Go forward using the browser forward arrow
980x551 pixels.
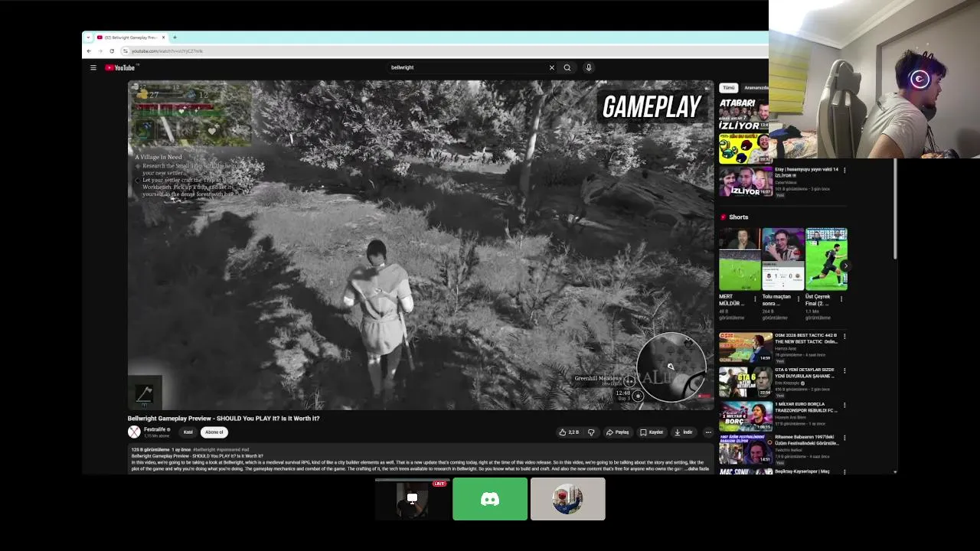[x=100, y=51]
